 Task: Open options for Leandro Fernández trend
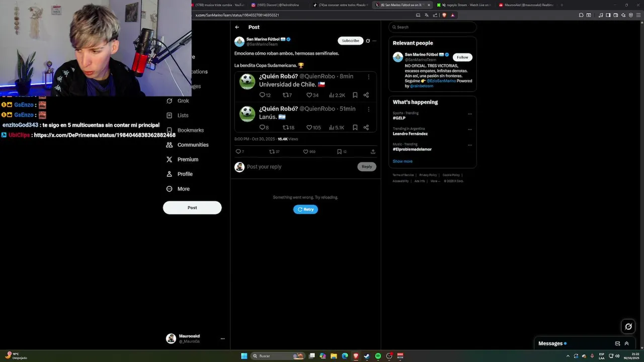point(470,129)
